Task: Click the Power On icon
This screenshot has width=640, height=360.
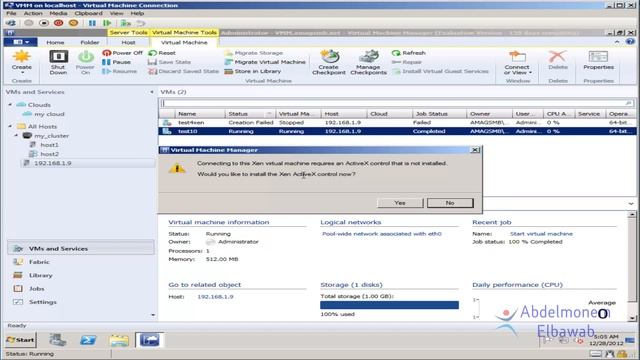Action: (85, 62)
